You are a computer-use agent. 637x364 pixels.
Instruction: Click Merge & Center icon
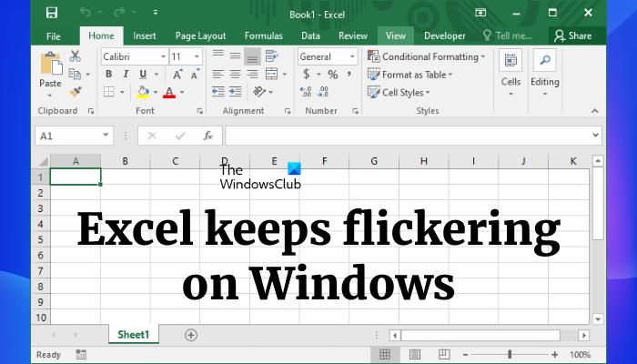tap(271, 74)
